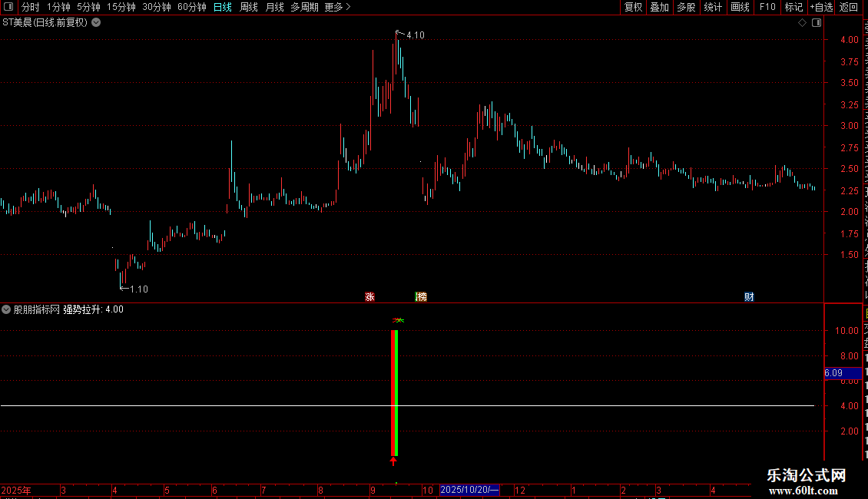The image size is (868, 499).
Task: Open F10 company info
Action: (767, 7)
